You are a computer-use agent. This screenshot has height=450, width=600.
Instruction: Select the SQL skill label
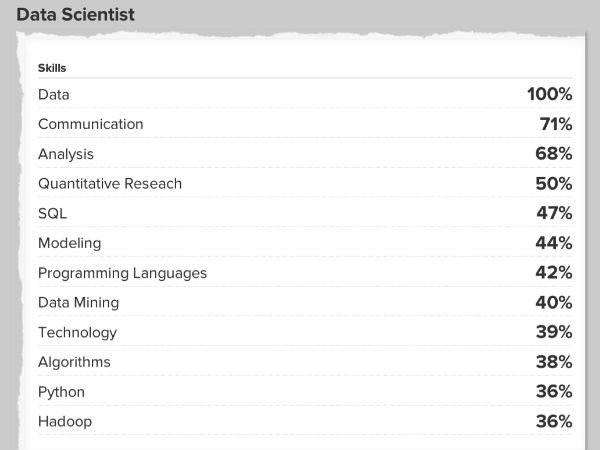click(x=53, y=213)
